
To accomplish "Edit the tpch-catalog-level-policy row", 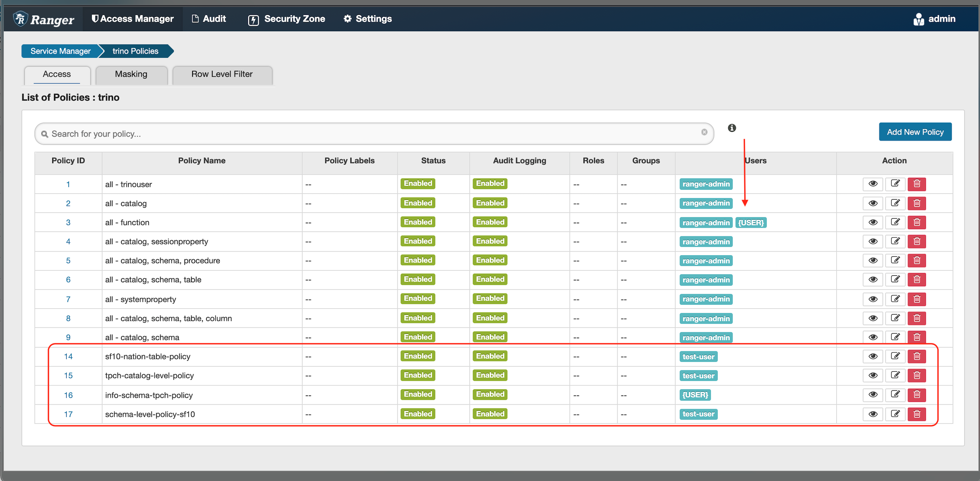I will [895, 375].
